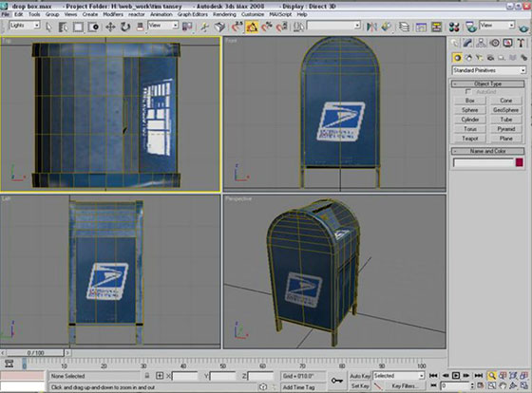This screenshot has width=532, height=393.
Task: Open the Modifiers menu
Action: tap(113, 14)
